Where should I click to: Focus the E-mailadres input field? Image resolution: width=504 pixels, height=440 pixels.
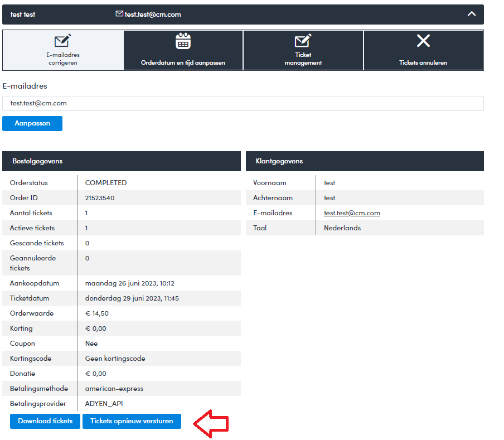243,104
